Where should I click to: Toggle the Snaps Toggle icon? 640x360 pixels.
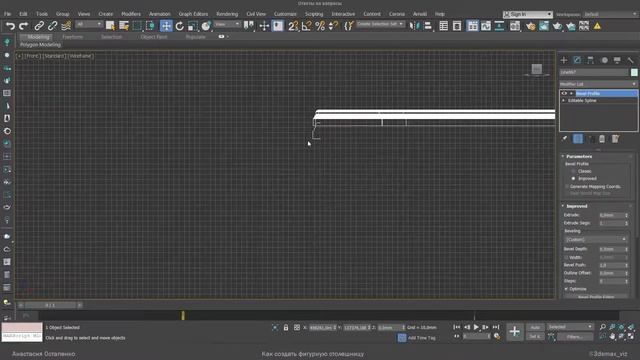(293, 26)
